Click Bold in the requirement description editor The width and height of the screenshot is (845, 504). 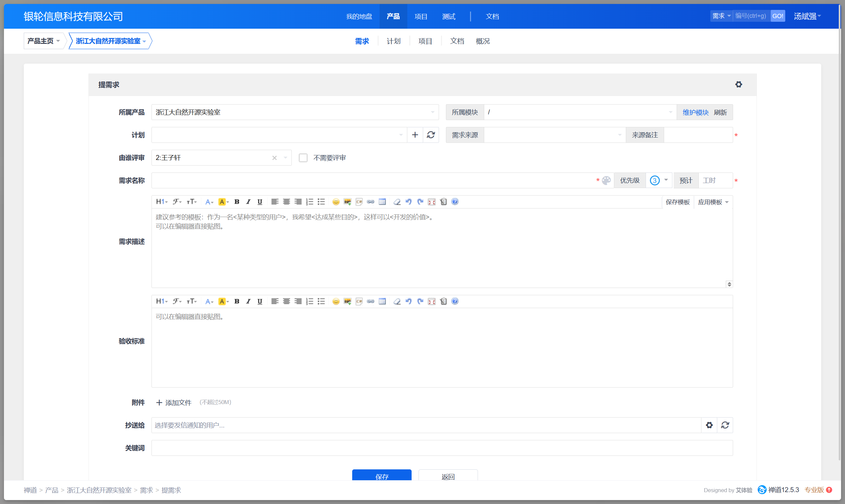[237, 202]
